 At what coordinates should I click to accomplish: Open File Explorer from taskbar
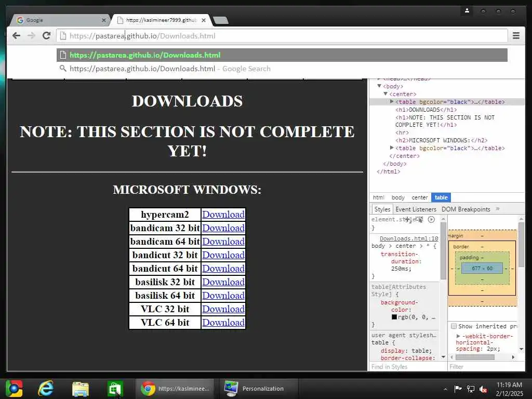coord(81,389)
